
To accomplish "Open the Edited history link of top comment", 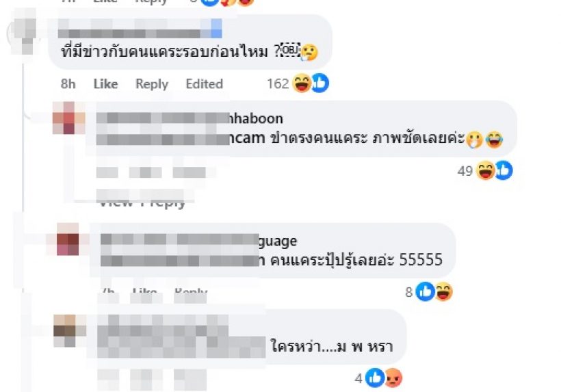I will tap(205, 83).
